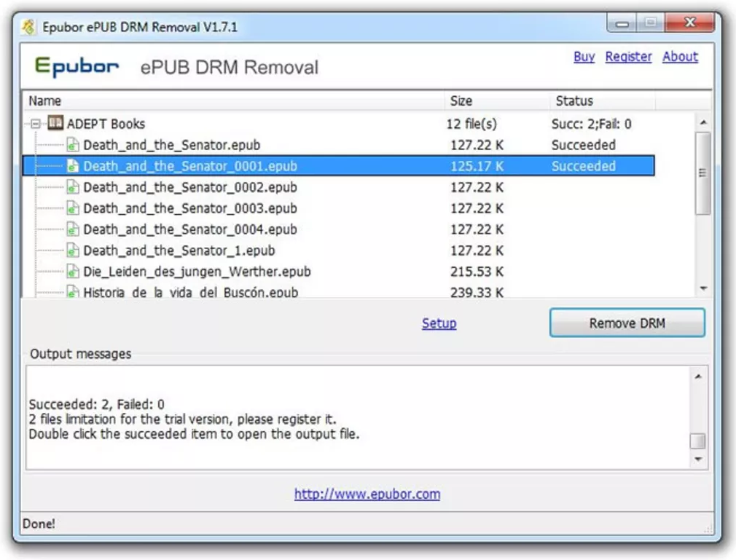Click file icon of Death_and_the_Senator_1.epub
Image resolution: width=736 pixels, height=560 pixels.
pyautogui.click(x=73, y=251)
